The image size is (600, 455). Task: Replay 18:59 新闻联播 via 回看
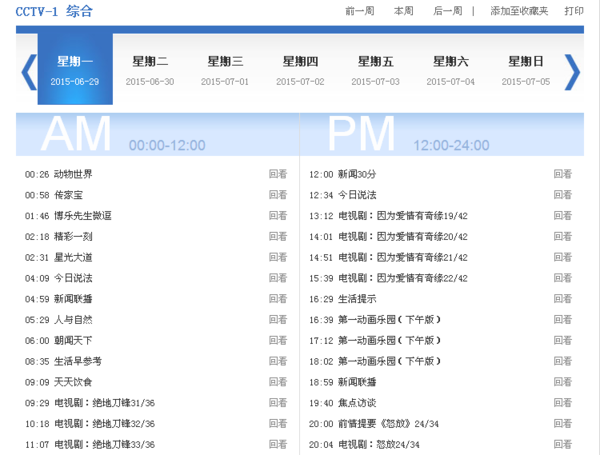coord(562,382)
